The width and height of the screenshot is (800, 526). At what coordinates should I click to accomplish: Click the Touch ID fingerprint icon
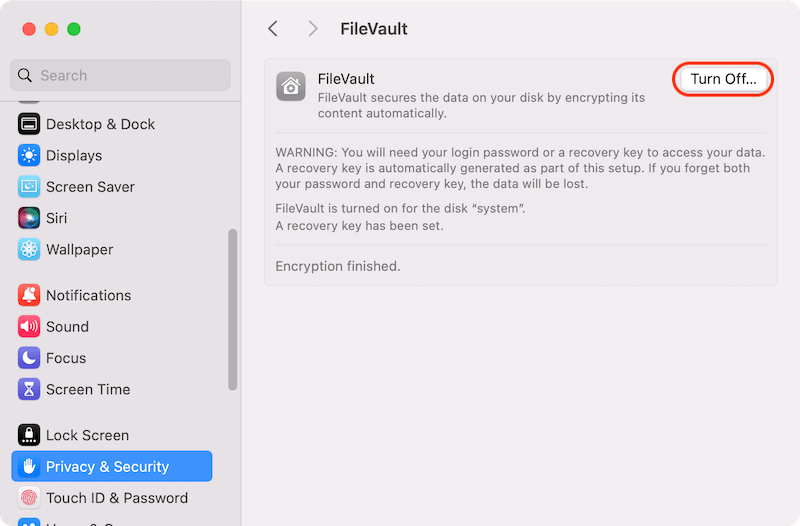pyautogui.click(x=29, y=497)
